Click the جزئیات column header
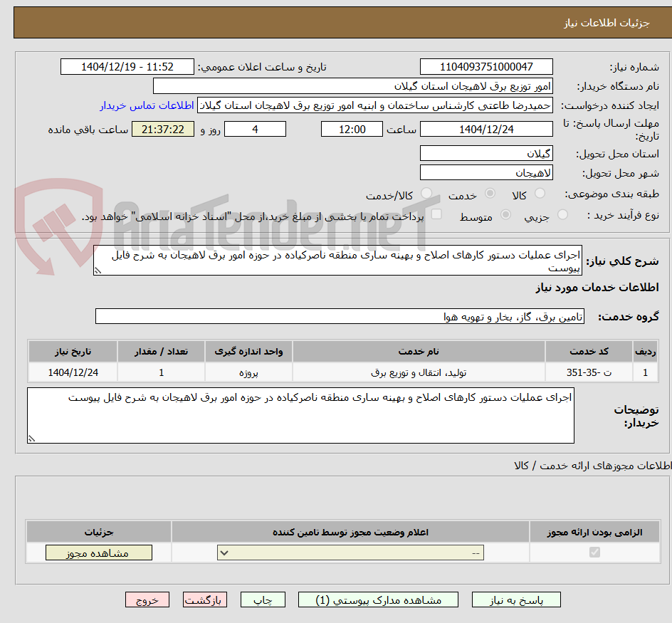 [x=98, y=532]
